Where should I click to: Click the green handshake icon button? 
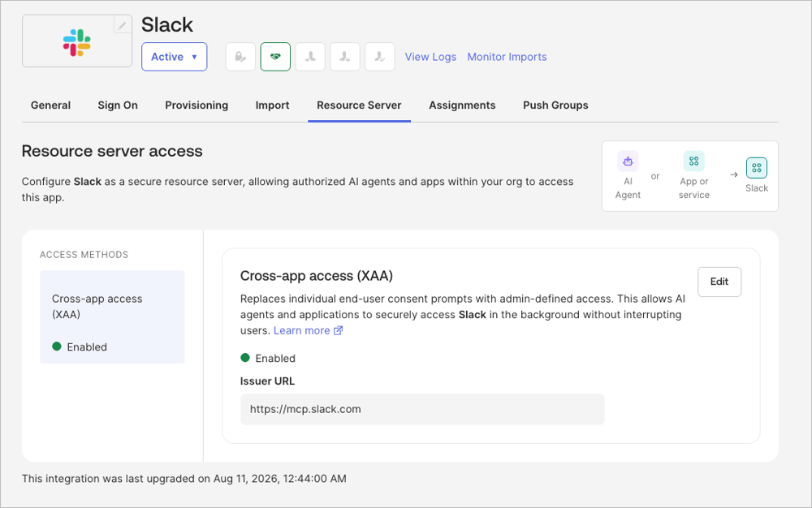tap(275, 56)
